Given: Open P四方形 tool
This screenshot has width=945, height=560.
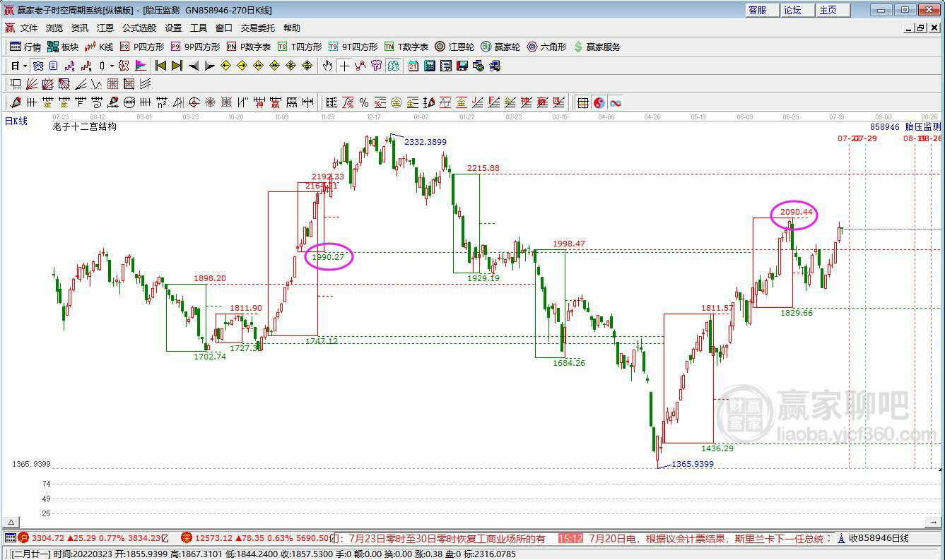Looking at the screenshot, I should [142, 47].
